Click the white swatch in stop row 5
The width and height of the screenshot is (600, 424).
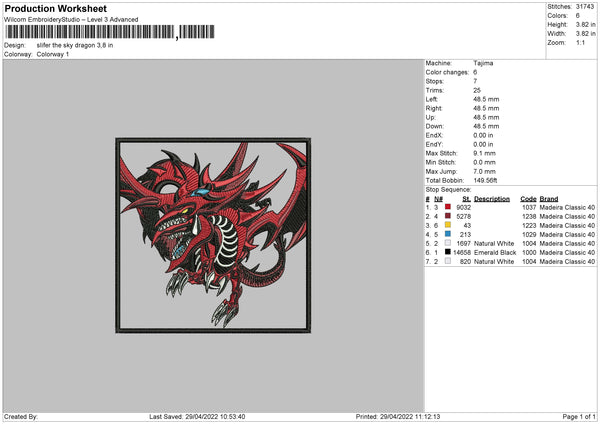coord(448,243)
